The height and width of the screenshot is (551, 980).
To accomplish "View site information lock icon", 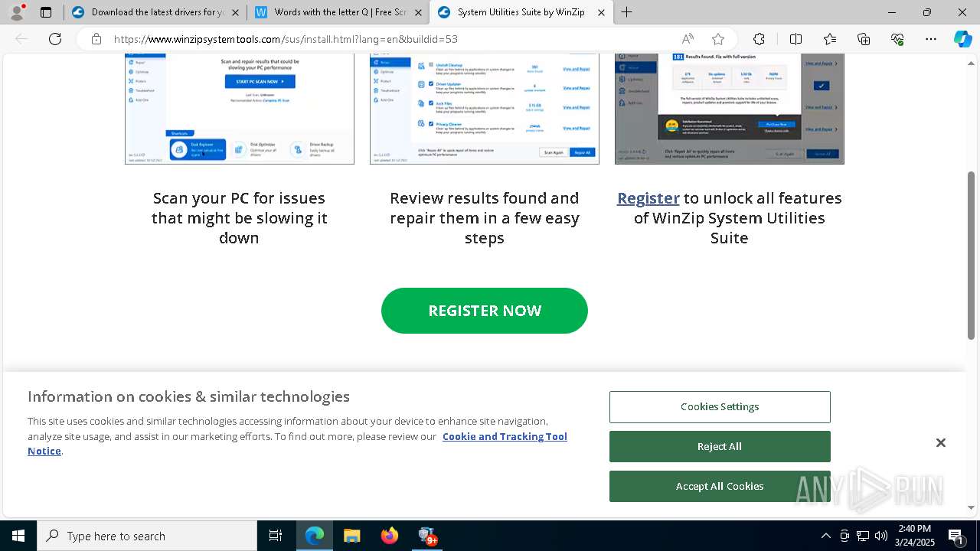I will (96, 39).
